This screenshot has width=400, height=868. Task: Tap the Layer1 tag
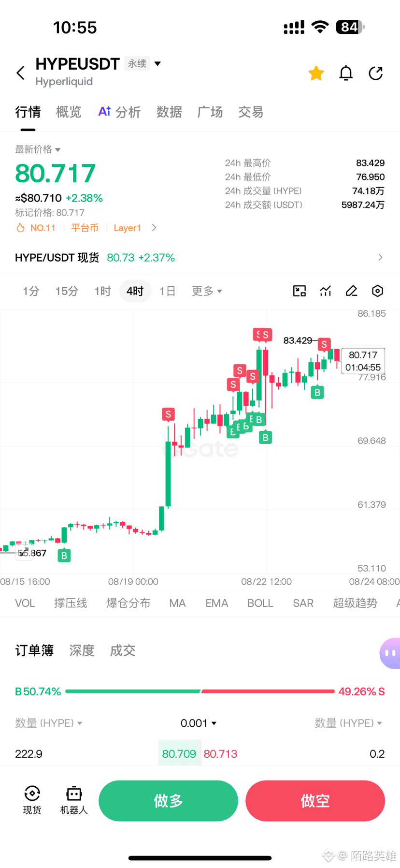tap(127, 228)
